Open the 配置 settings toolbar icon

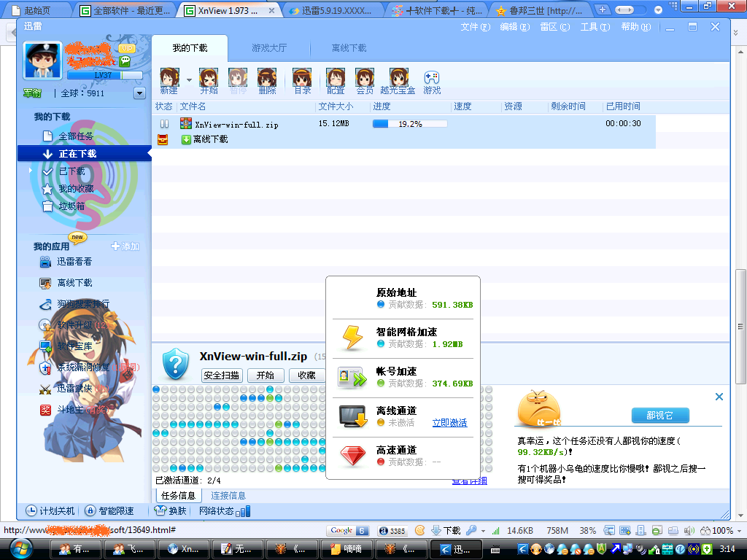pyautogui.click(x=336, y=80)
